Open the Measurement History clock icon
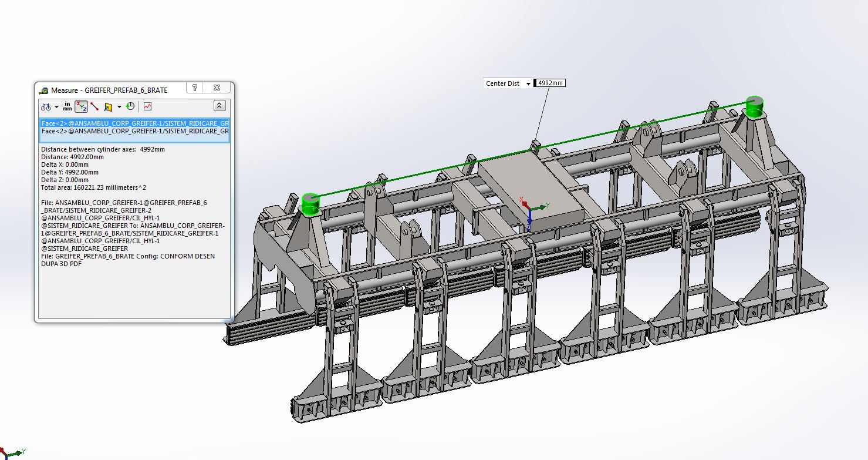The image size is (868, 460). point(130,106)
